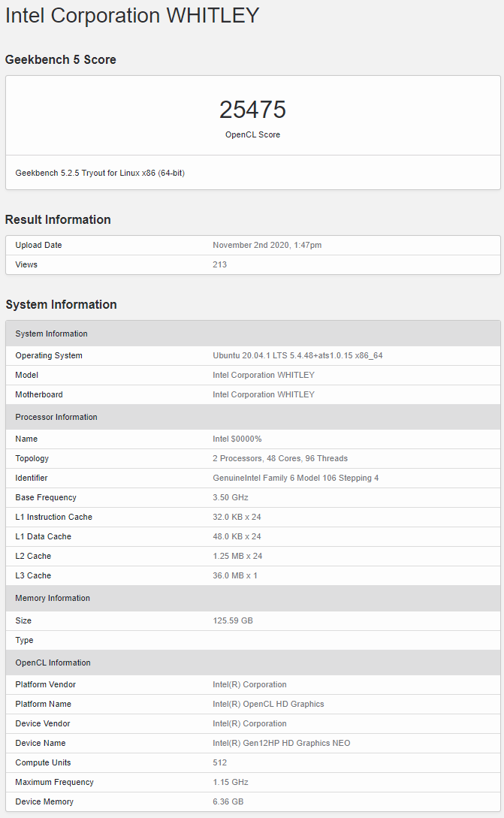This screenshot has width=504, height=818.
Task: Select the '1.15 GHz' maximum frequency value
Action: click(x=231, y=783)
